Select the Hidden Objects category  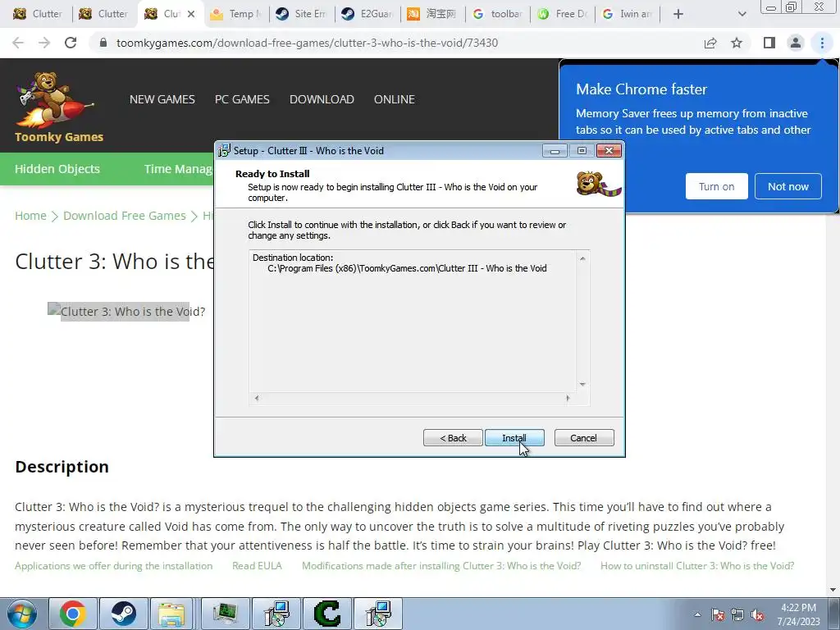tap(57, 169)
